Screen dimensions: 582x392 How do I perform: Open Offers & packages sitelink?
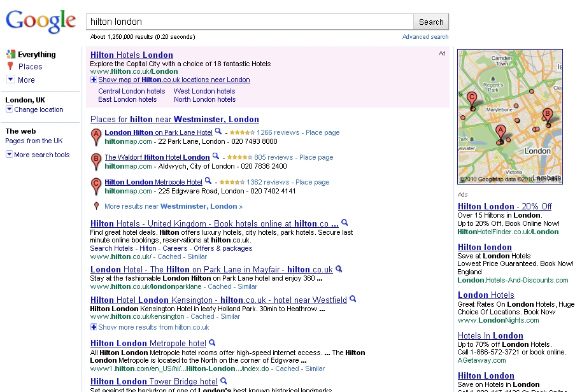click(223, 248)
